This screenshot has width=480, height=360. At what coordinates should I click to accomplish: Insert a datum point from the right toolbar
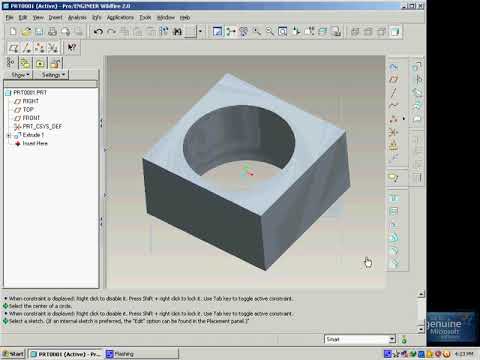pos(393,119)
